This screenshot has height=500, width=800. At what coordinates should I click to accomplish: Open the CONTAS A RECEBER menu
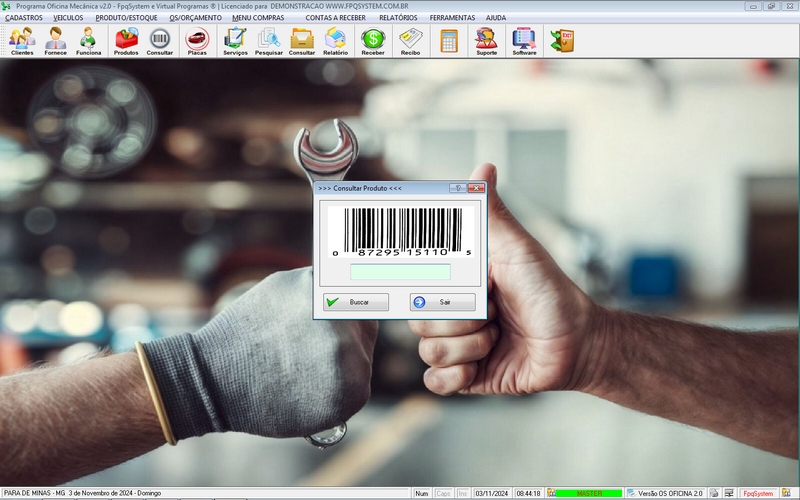[335, 18]
